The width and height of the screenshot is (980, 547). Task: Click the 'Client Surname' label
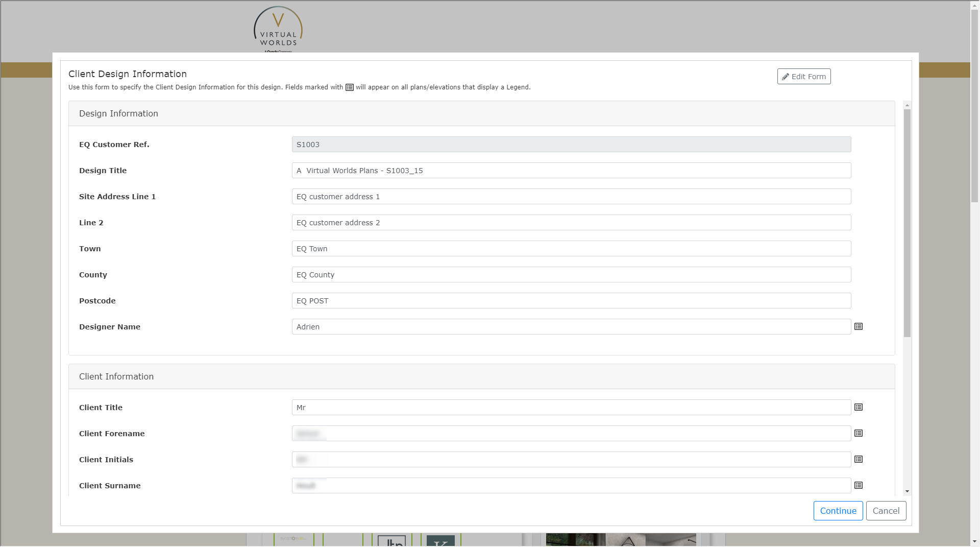coord(110,486)
